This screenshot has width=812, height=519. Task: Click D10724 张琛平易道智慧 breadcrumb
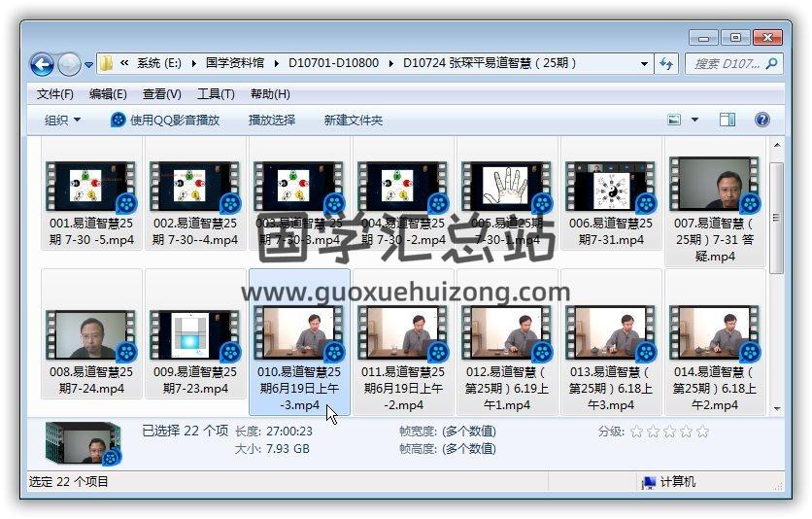pos(489,63)
